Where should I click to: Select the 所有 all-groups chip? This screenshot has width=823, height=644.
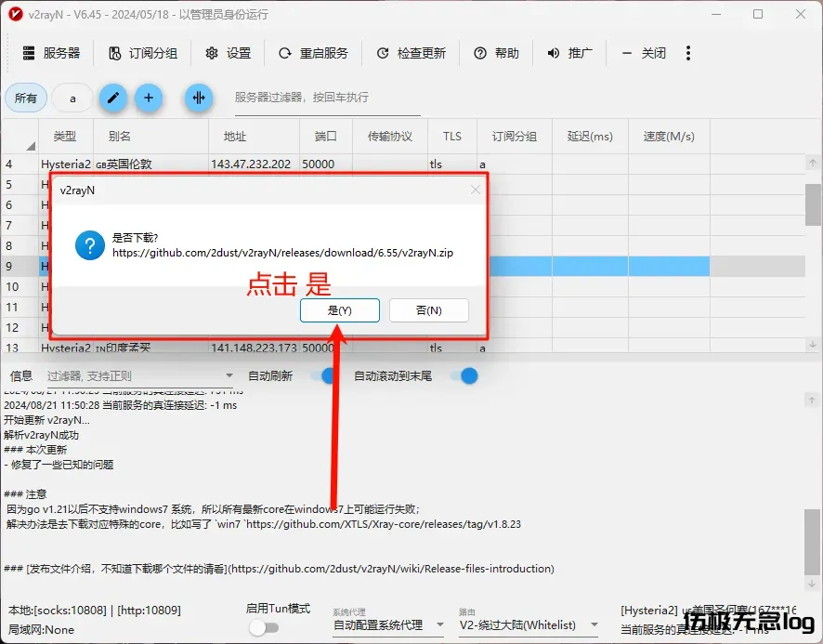pyautogui.click(x=26, y=99)
